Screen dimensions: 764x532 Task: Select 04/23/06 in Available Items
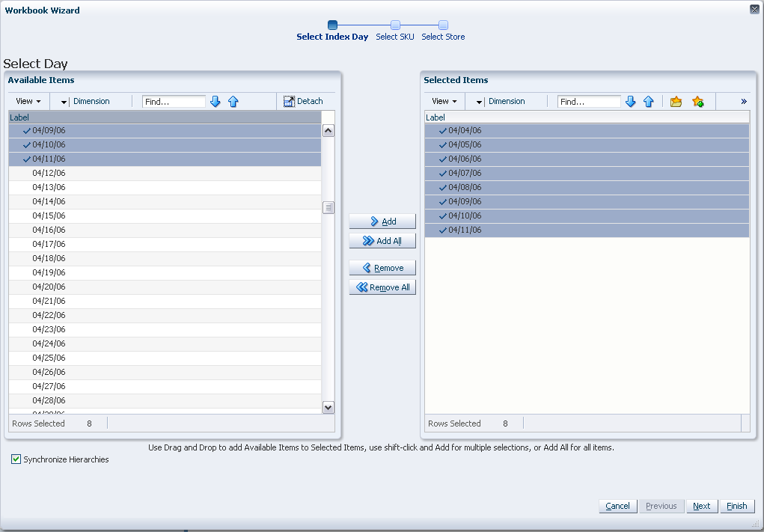point(165,329)
